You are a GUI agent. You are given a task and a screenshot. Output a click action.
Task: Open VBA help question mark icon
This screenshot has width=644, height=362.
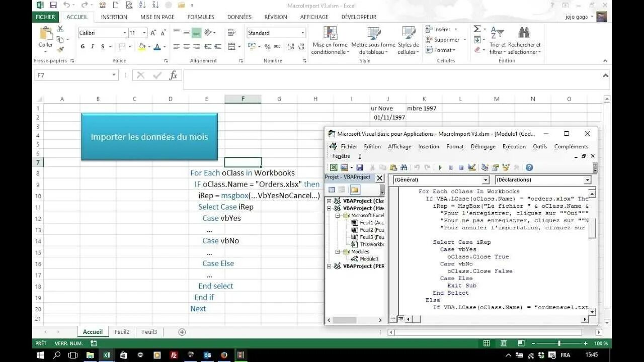pyautogui.click(x=529, y=167)
